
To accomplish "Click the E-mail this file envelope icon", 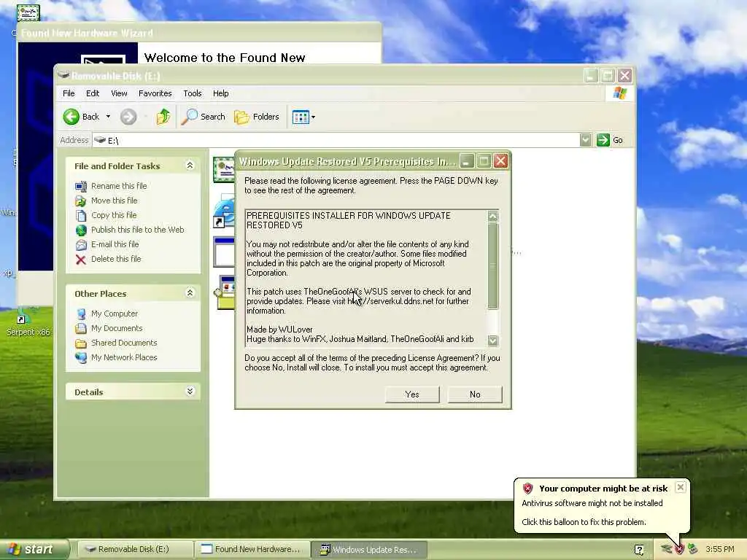I will pos(81,245).
